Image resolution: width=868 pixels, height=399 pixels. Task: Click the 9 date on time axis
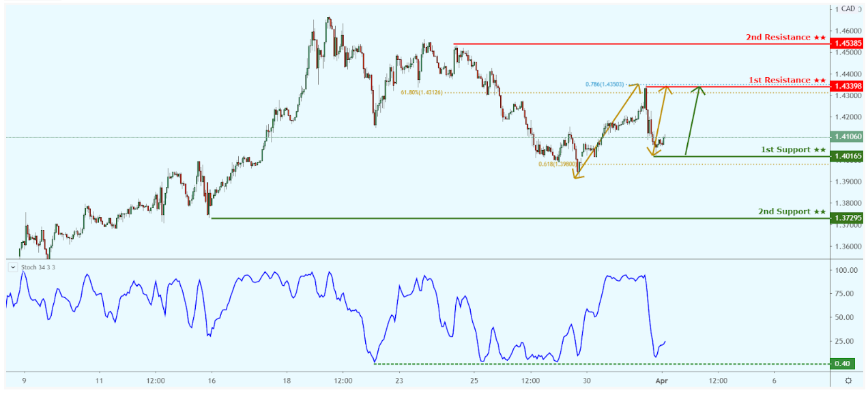(24, 381)
